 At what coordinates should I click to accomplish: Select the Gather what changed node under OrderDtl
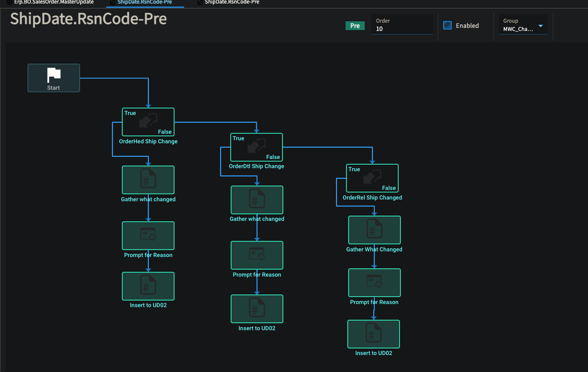[257, 200]
